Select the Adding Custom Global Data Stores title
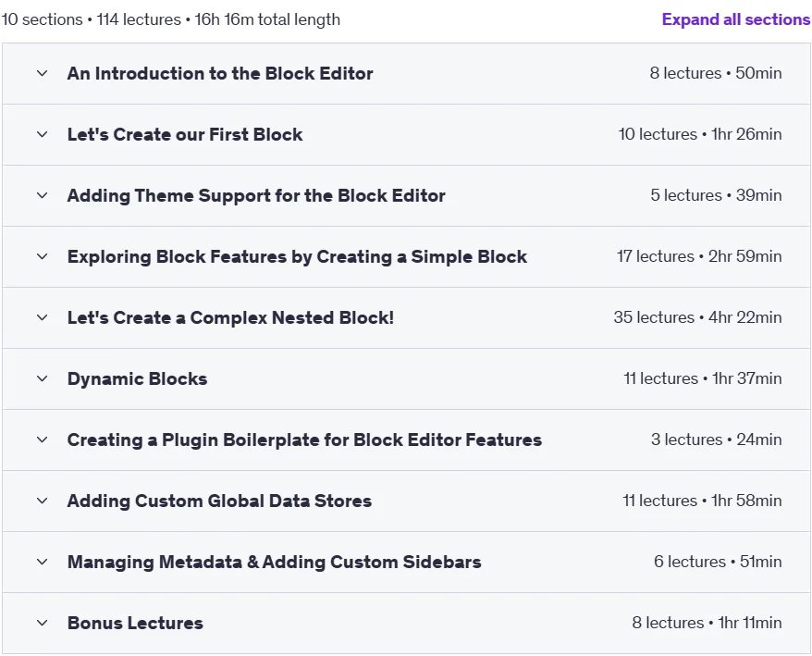Image resolution: width=812 pixels, height=656 pixels. pos(219,501)
